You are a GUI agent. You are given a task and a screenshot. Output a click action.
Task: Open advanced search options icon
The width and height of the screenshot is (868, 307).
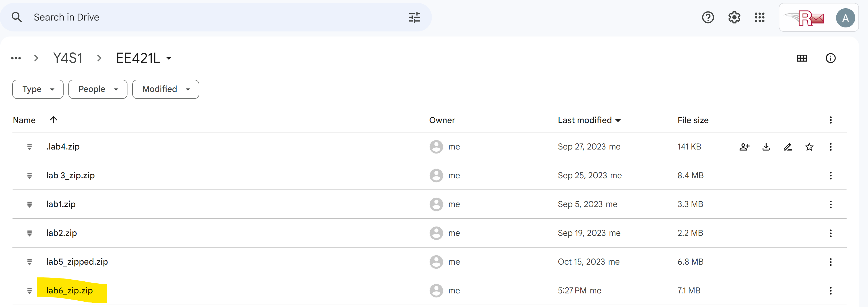click(414, 17)
